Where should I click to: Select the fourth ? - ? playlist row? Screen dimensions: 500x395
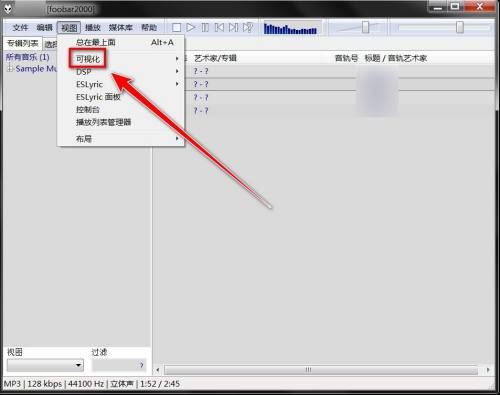340,110
